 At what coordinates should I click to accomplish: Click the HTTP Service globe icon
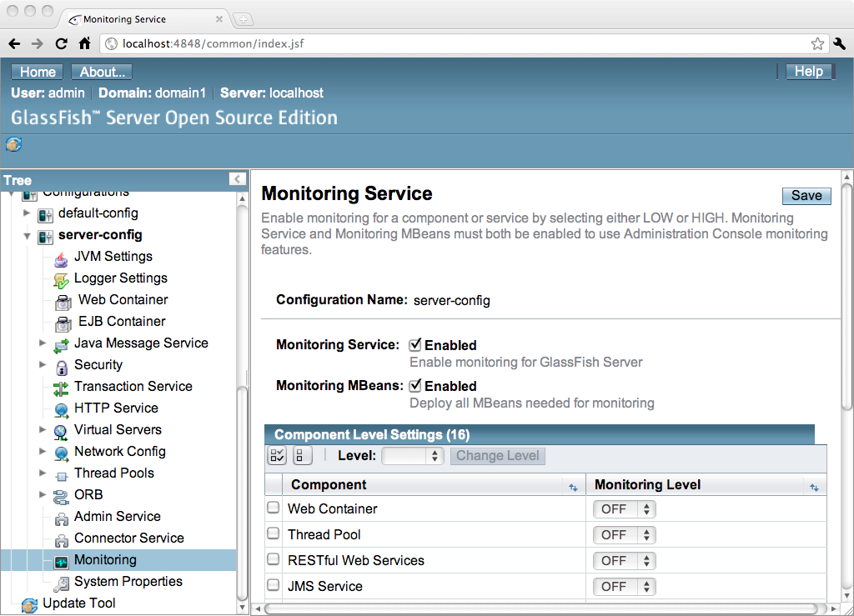61,410
